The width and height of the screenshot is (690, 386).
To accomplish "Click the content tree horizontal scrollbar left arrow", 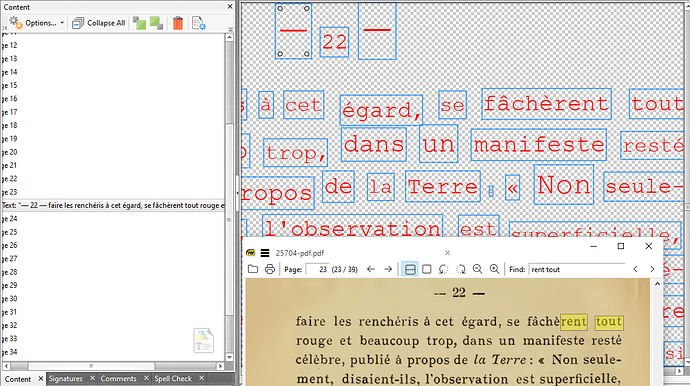I will (x=6, y=366).
